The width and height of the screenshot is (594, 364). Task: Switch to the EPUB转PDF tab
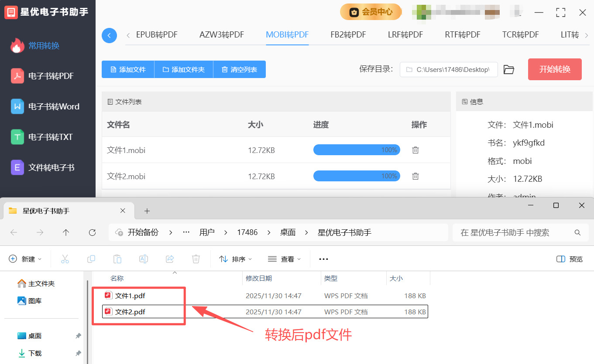tap(157, 35)
